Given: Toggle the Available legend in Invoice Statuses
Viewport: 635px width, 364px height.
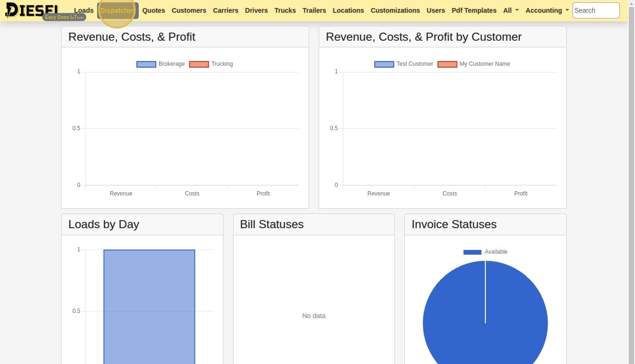Looking at the screenshot, I should coord(485,252).
